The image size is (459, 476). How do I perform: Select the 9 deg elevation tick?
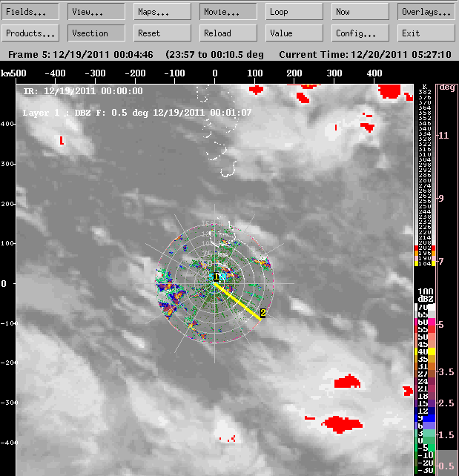(441, 198)
